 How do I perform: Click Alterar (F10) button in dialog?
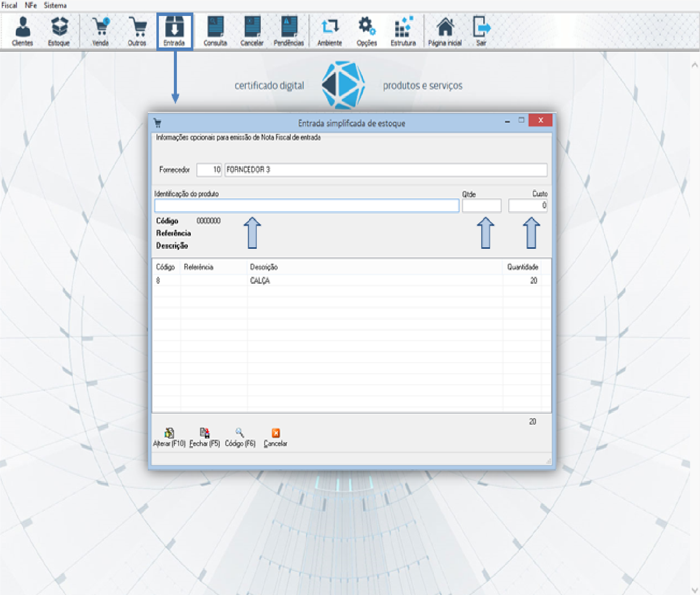coord(169,438)
